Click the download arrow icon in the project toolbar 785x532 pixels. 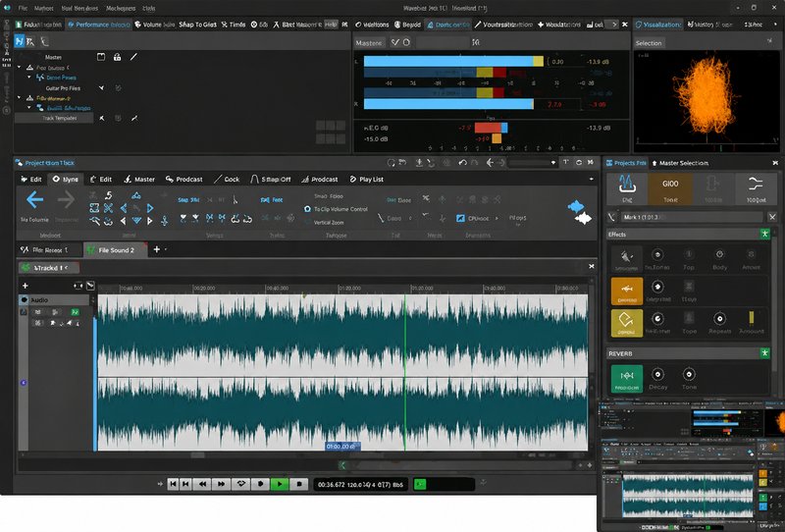[419, 163]
